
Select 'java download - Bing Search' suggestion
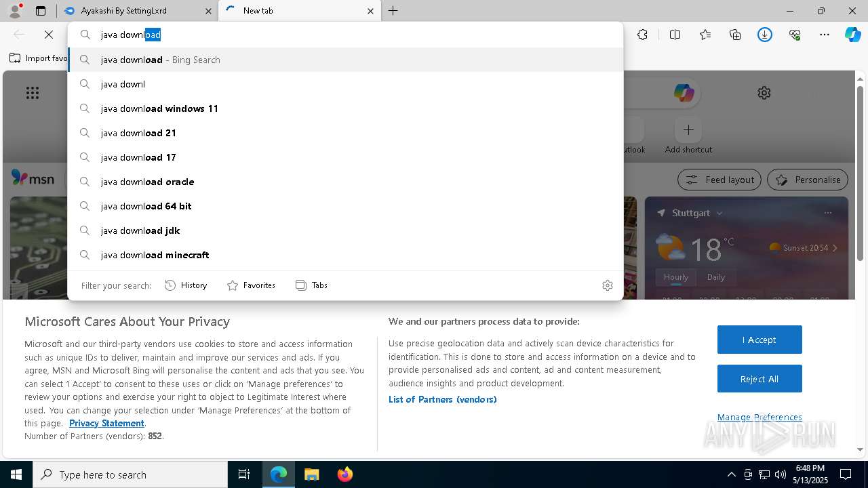point(346,60)
